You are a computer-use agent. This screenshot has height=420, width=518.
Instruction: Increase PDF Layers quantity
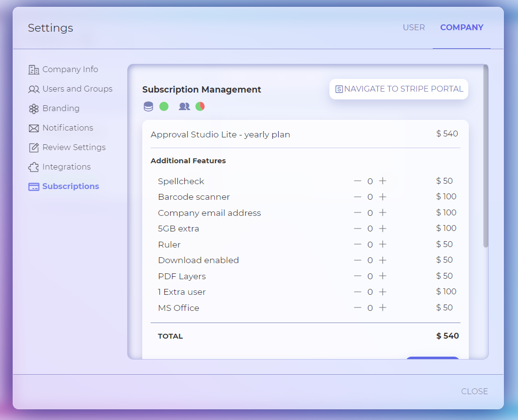tap(383, 276)
